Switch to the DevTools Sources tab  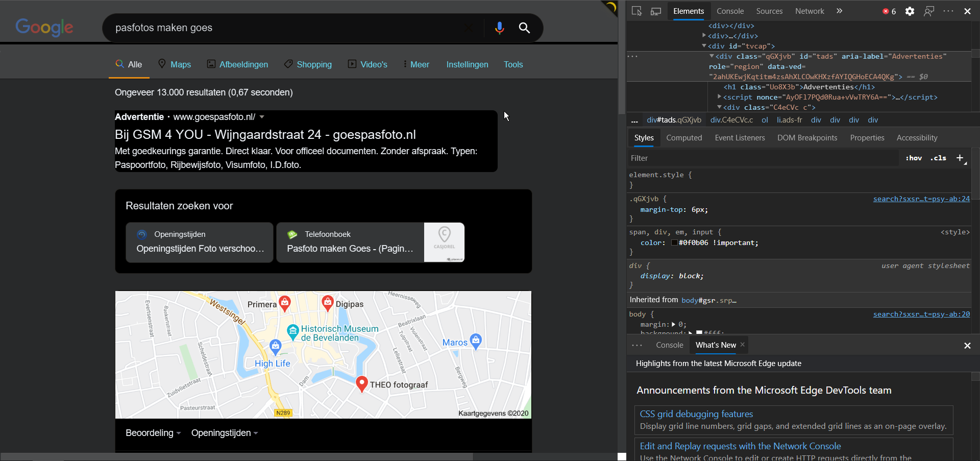pyautogui.click(x=769, y=11)
